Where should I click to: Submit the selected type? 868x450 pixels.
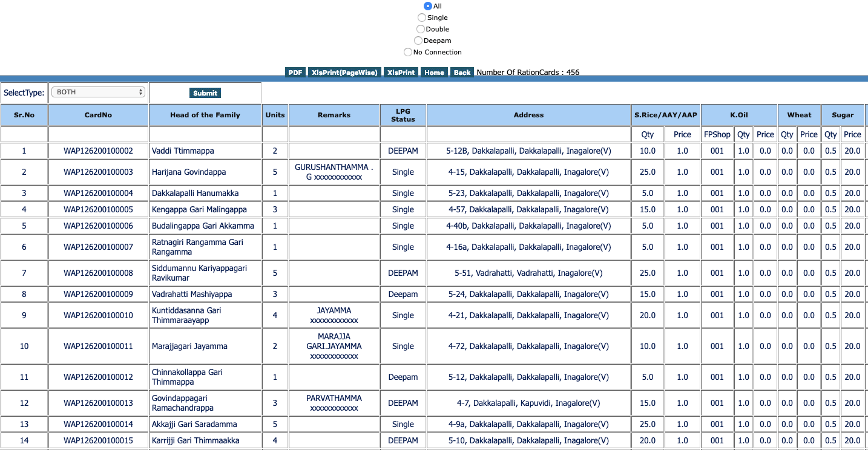[x=205, y=93]
